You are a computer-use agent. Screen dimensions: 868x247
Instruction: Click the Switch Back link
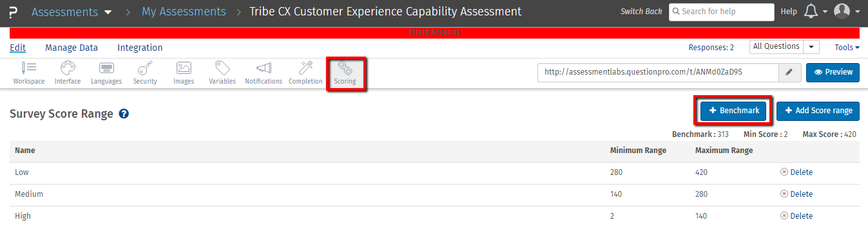tap(641, 12)
